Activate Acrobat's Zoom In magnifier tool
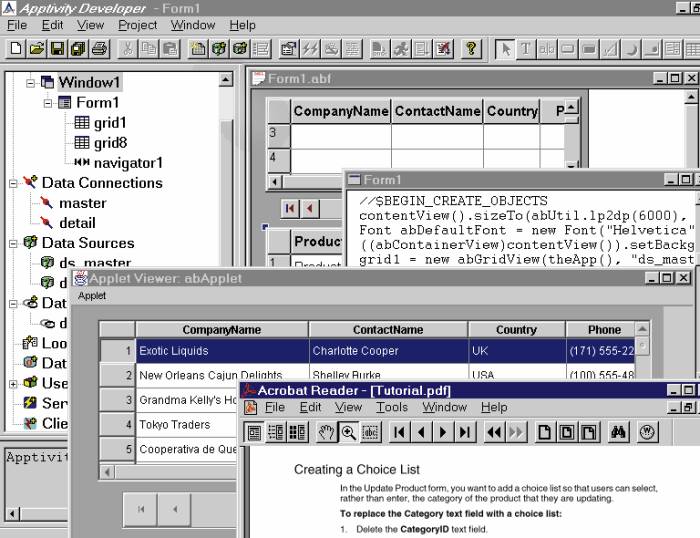700x538 pixels. pos(348,432)
